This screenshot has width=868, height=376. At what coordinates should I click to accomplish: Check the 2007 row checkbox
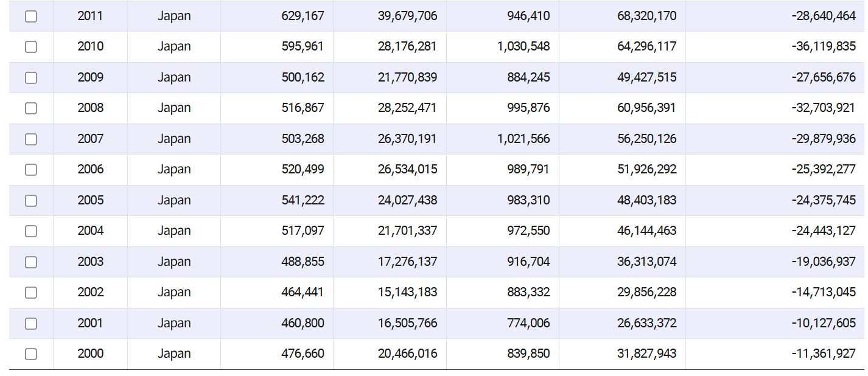31,139
